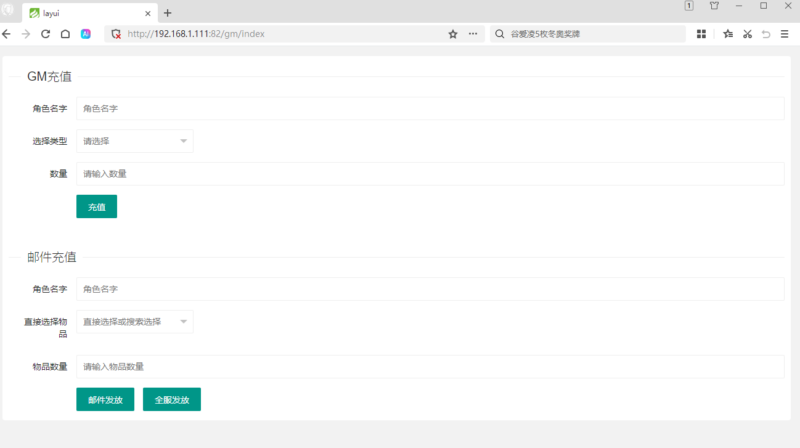Bookmark this page with the star icon
This screenshot has width=800, height=448.
point(453,34)
